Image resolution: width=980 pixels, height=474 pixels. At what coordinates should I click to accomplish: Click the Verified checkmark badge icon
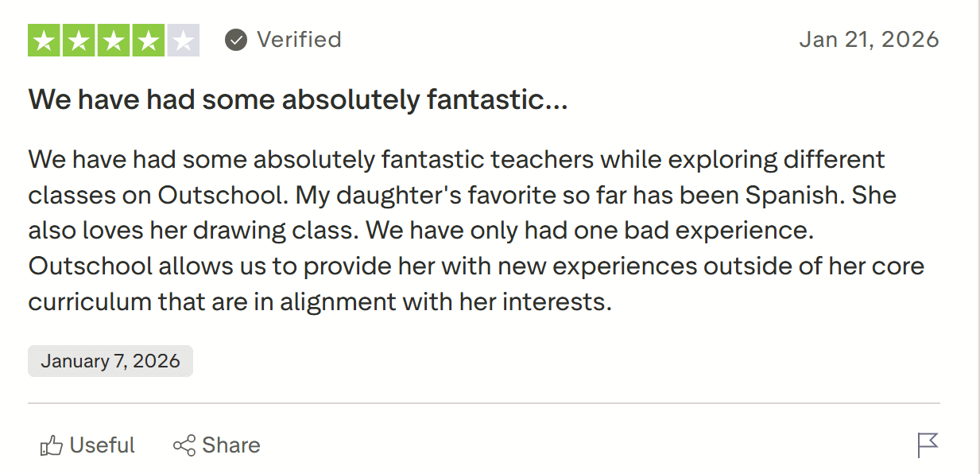235,39
